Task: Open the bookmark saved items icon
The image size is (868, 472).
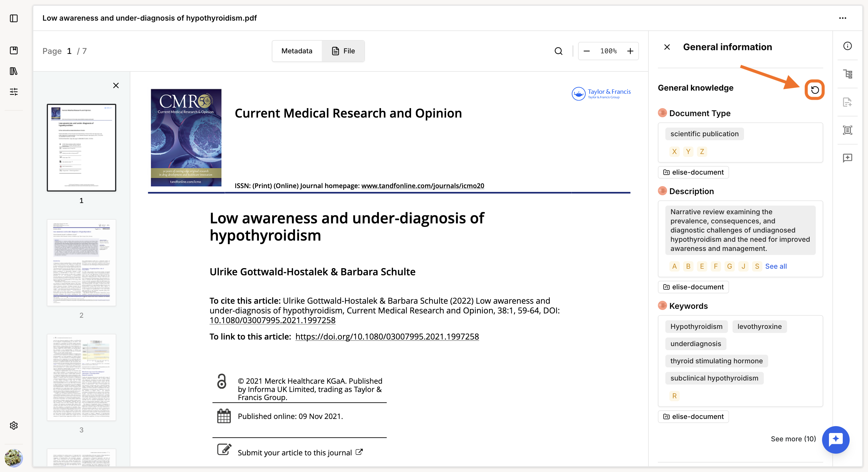Action: tap(14, 50)
